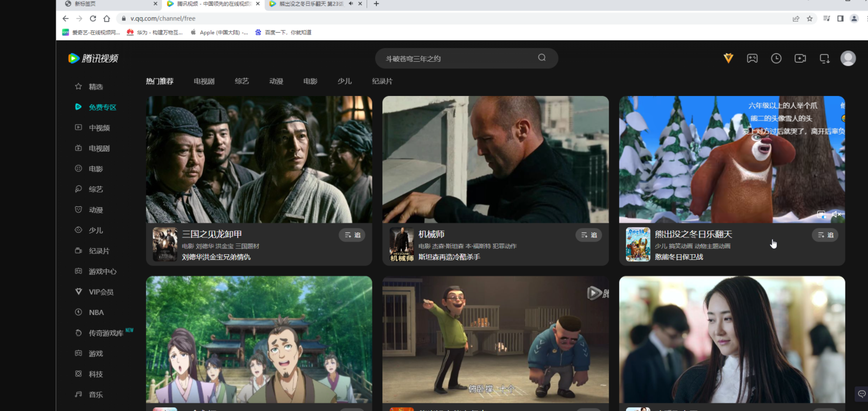Switch to 电视剧 category tab
This screenshot has width=868, height=411.
204,81
